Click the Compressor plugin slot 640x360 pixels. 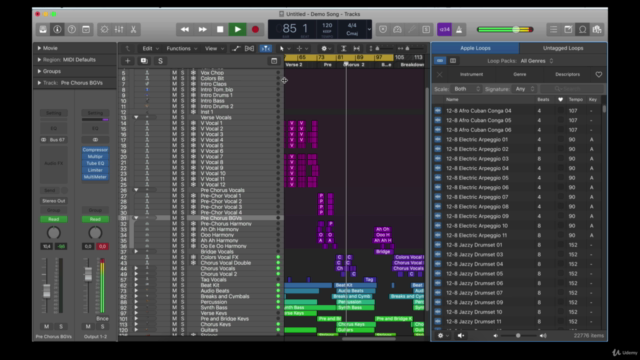(x=95, y=150)
